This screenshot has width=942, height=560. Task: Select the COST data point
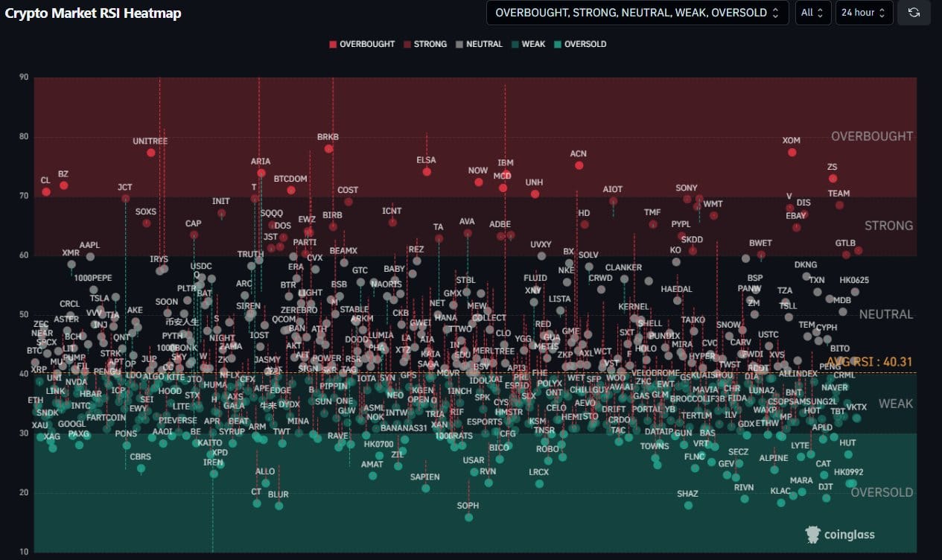pyautogui.click(x=349, y=202)
